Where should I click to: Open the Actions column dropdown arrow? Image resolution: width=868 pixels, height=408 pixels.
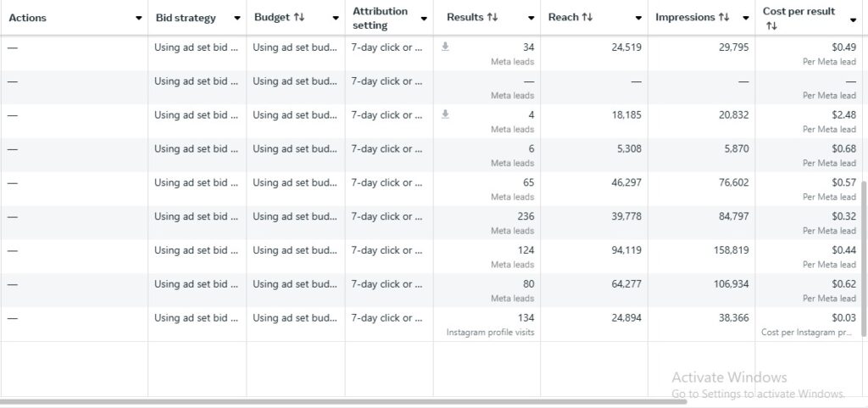click(x=139, y=18)
